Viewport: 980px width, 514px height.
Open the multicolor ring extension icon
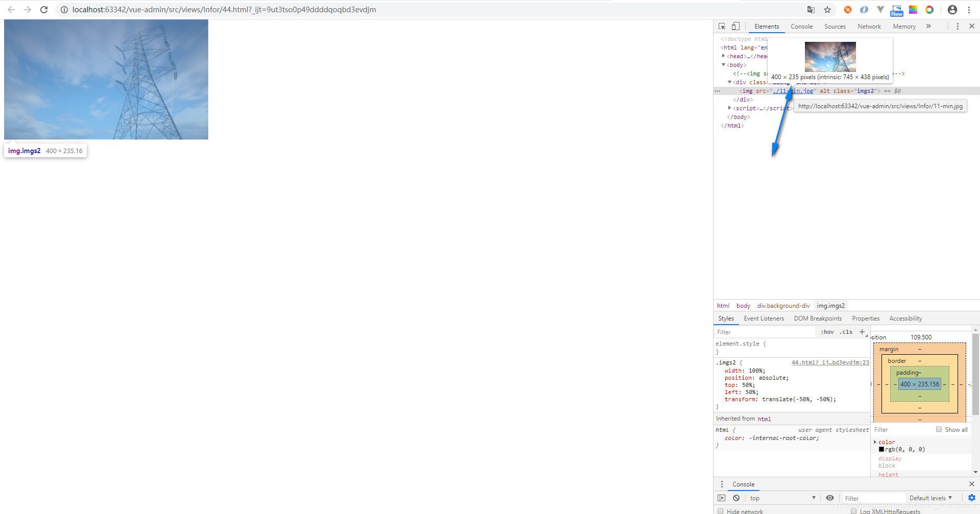(x=929, y=10)
